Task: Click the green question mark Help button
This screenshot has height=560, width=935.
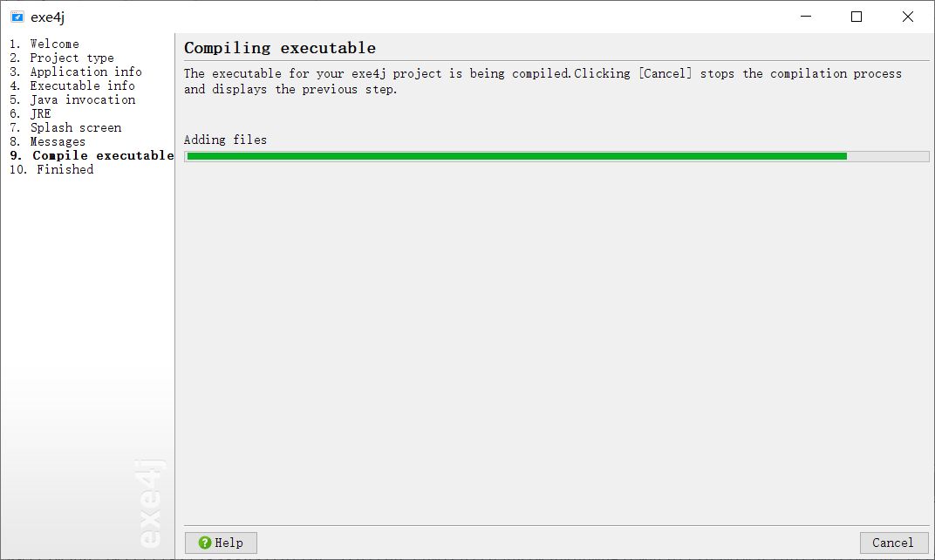Action: click(x=221, y=543)
